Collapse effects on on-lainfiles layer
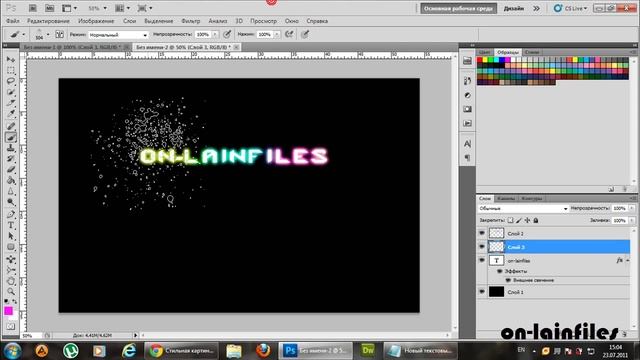The width and height of the screenshot is (640, 360). (628, 260)
